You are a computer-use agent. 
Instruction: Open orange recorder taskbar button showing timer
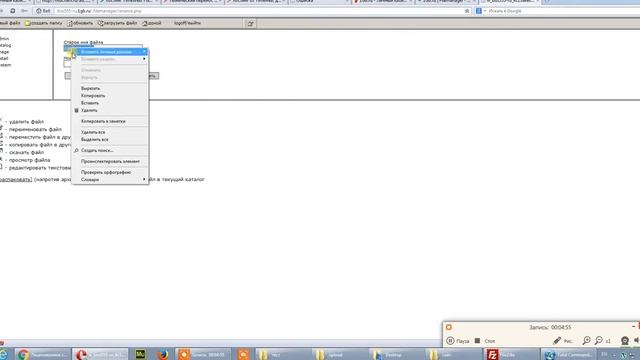coord(202,354)
